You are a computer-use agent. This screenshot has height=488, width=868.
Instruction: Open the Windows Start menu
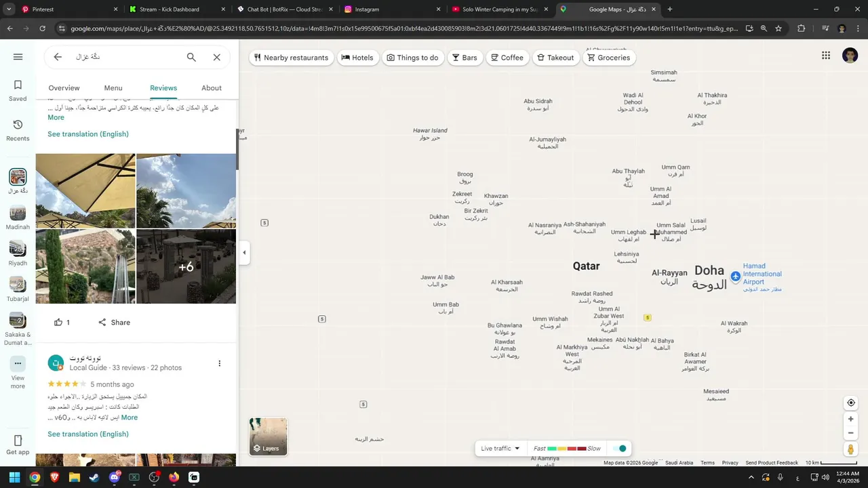14,477
